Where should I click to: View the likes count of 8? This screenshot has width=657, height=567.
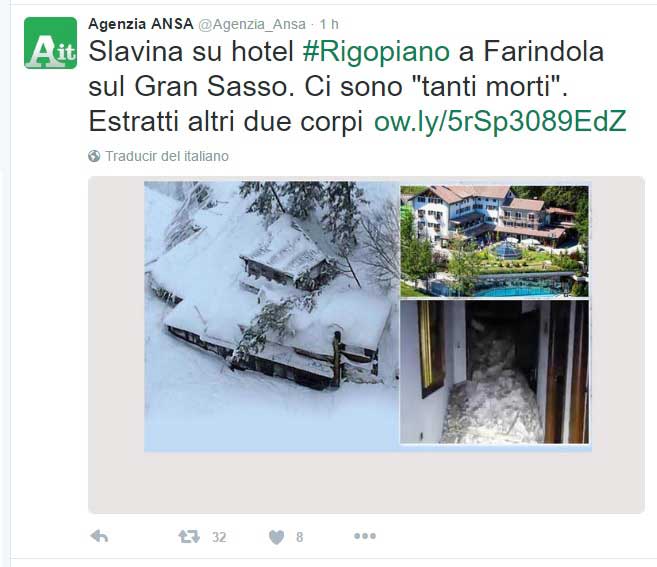click(x=299, y=537)
